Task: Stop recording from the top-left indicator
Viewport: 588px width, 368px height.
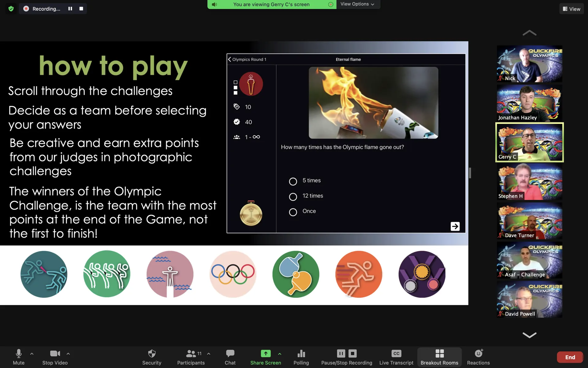Action: pyautogui.click(x=81, y=9)
